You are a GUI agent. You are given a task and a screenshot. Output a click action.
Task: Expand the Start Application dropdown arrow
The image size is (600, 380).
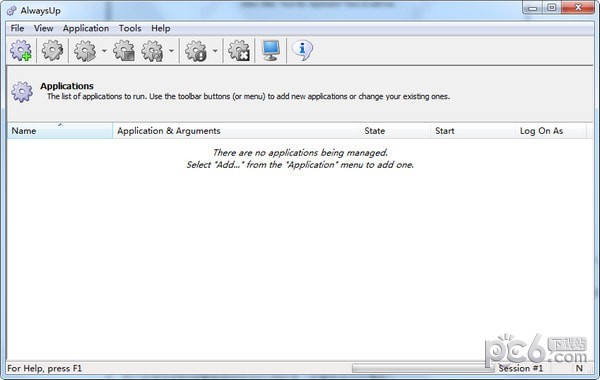point(104,51)
